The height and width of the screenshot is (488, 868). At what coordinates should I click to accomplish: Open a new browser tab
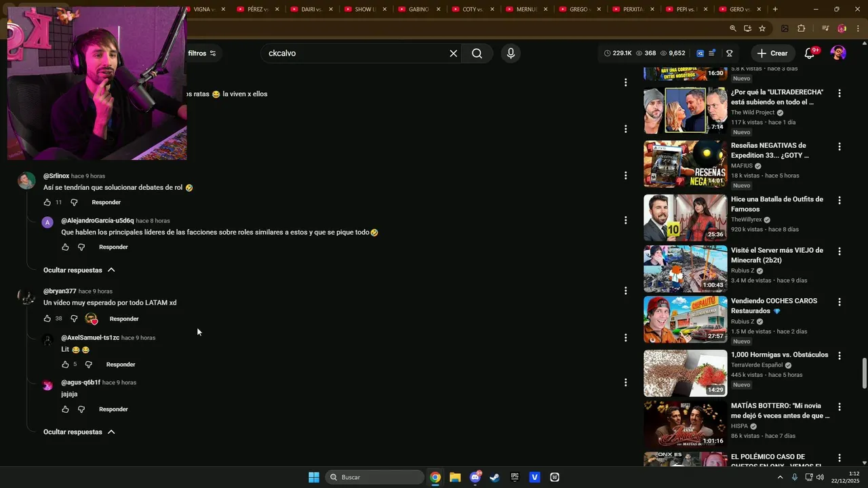coord(775,9)
